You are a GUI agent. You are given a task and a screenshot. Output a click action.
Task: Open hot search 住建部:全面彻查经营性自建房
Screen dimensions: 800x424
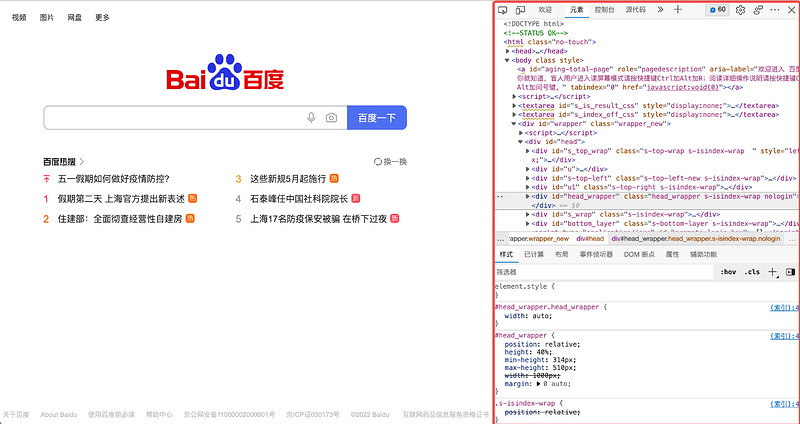(119, 219)
